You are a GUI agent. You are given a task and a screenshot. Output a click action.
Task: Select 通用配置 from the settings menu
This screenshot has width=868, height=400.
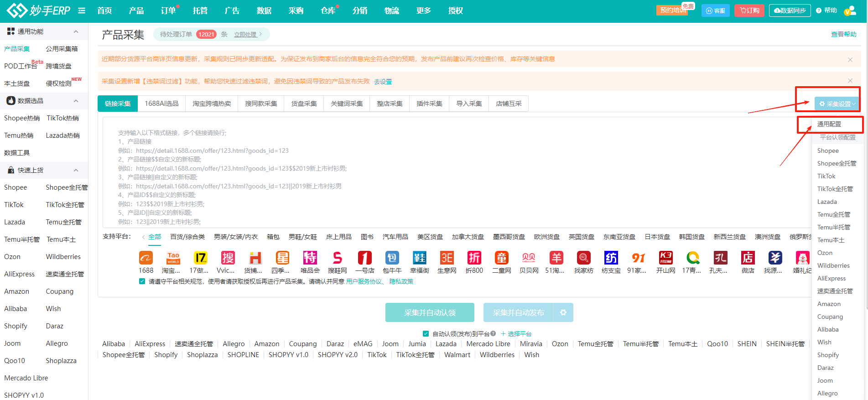click(x=829, y=124)
